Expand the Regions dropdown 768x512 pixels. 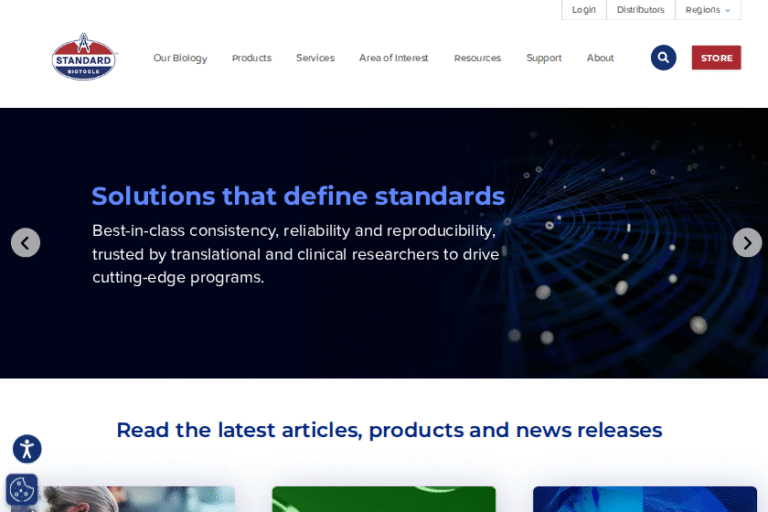(707, 10)
